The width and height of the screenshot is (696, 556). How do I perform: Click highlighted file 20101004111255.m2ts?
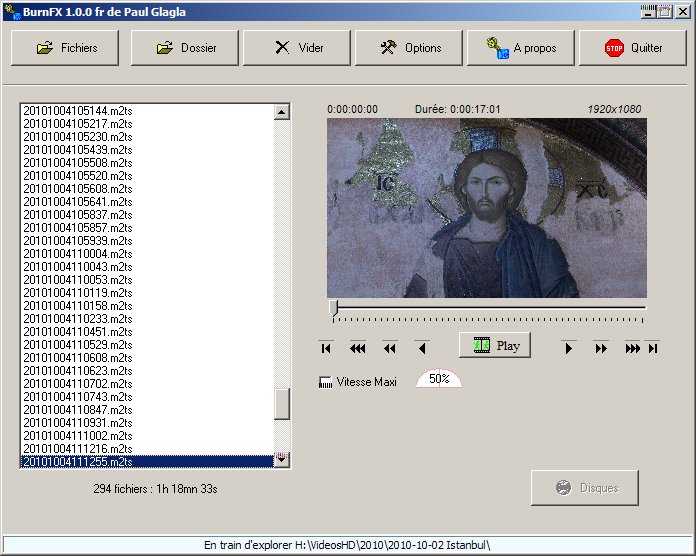tap(147, 461)
